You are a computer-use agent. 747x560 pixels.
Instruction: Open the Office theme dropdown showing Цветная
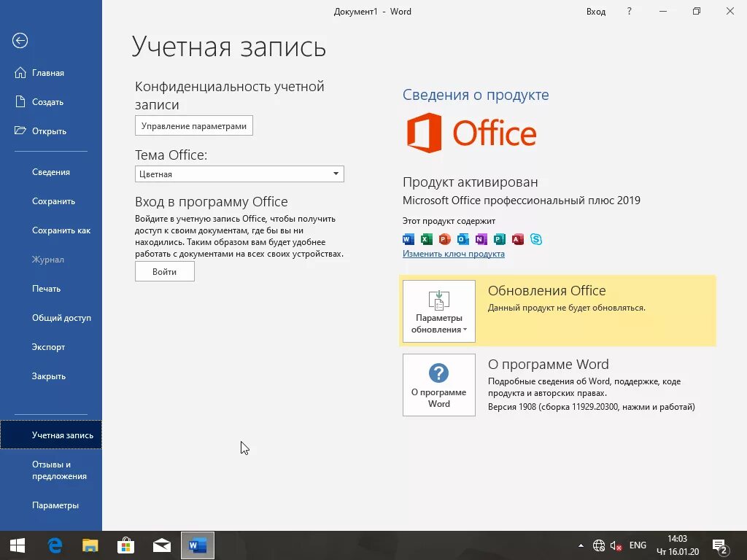[x=239, y=174]
